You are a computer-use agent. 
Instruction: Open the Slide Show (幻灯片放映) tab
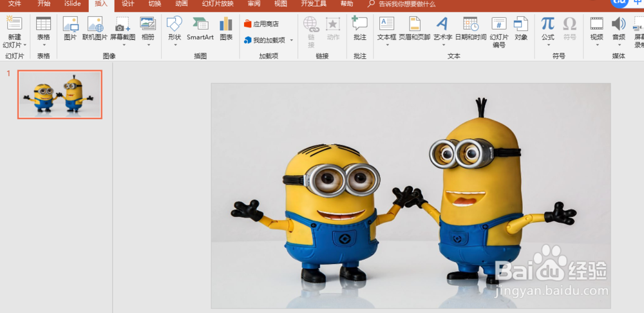pyautogui.click(x=218, y=4)
